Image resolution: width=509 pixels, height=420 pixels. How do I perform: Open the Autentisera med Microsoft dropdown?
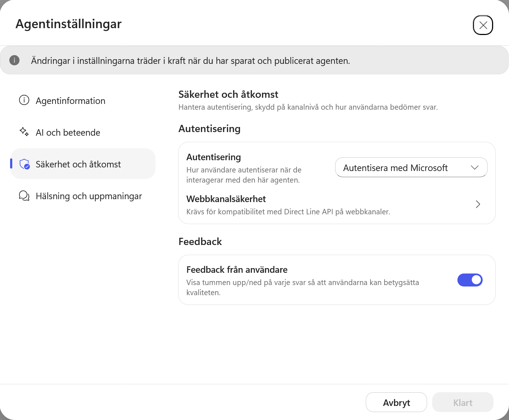411,167
